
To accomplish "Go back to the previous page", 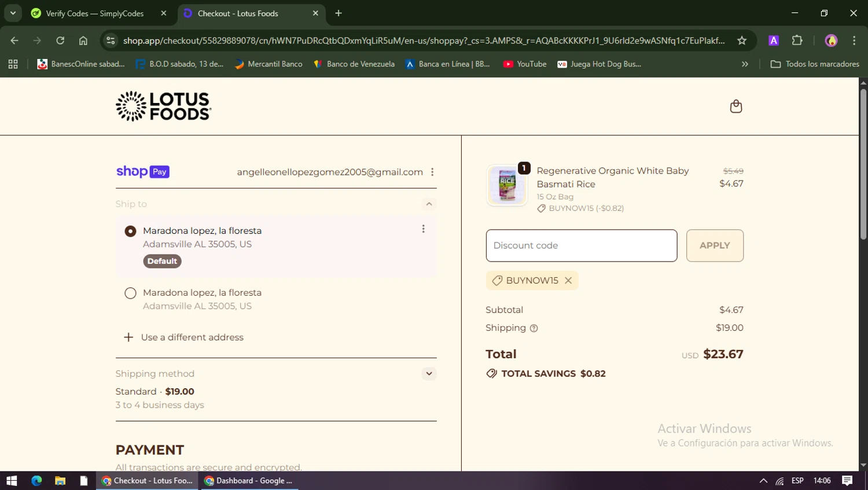I will pyautogui.click(x=14, y=40).
